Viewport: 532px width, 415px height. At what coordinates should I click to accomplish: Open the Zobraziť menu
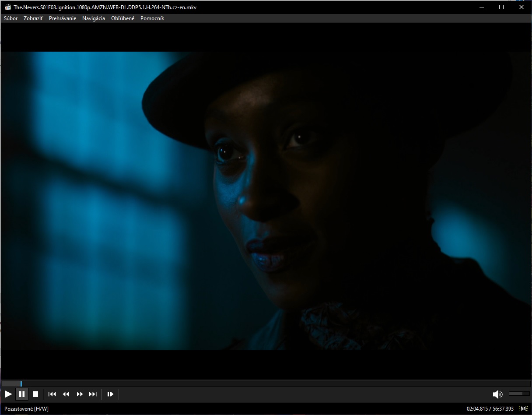(33, 18)
